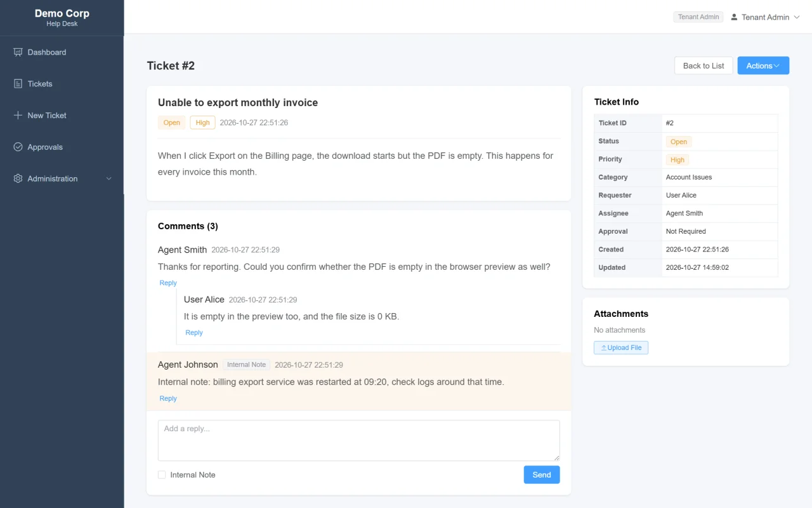Click the Comments (3) heading
This screenshot has height=508, width=812.
pos(188,226)
